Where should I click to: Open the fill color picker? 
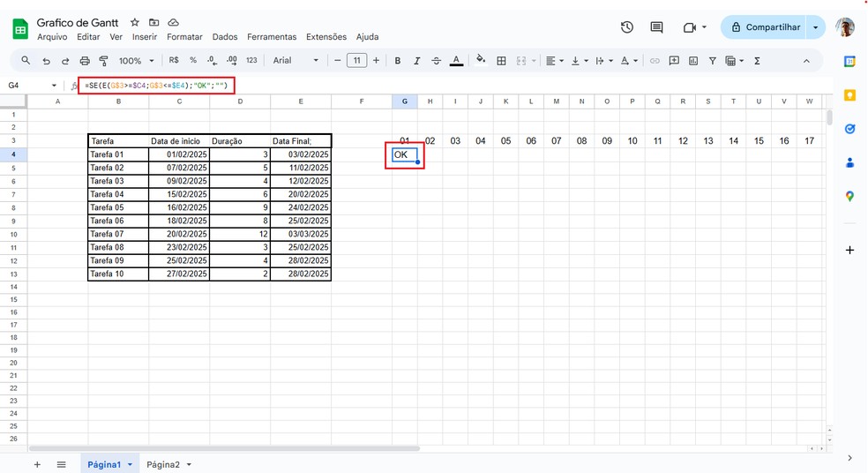(x=481, y=60)
